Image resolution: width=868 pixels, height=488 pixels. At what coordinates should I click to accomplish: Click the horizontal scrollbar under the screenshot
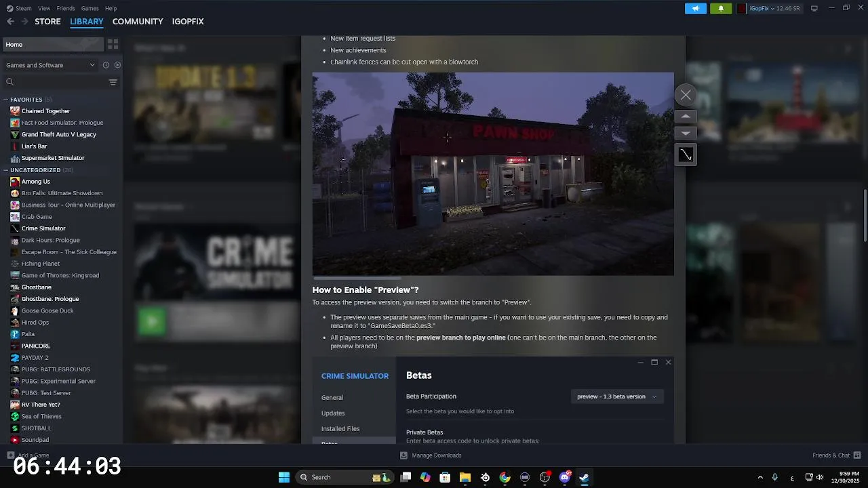[357, 278]
